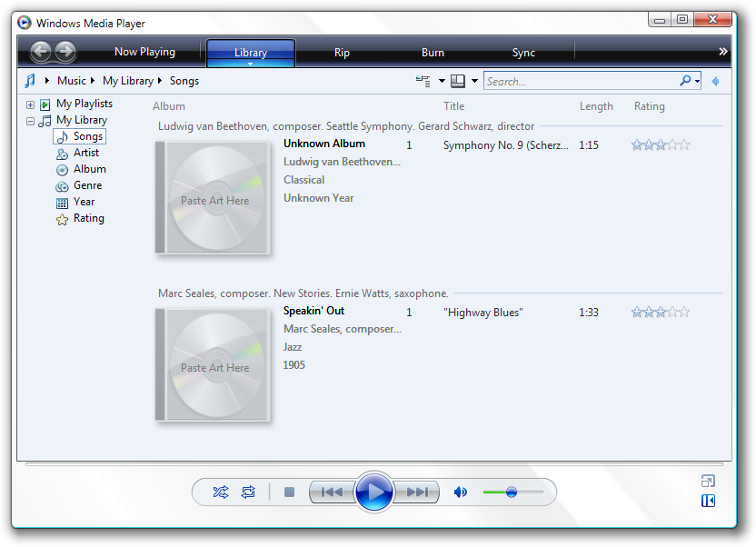Open the search options dropdown arrow
Viewport: 756px width, 547px height.
point(697,82)
